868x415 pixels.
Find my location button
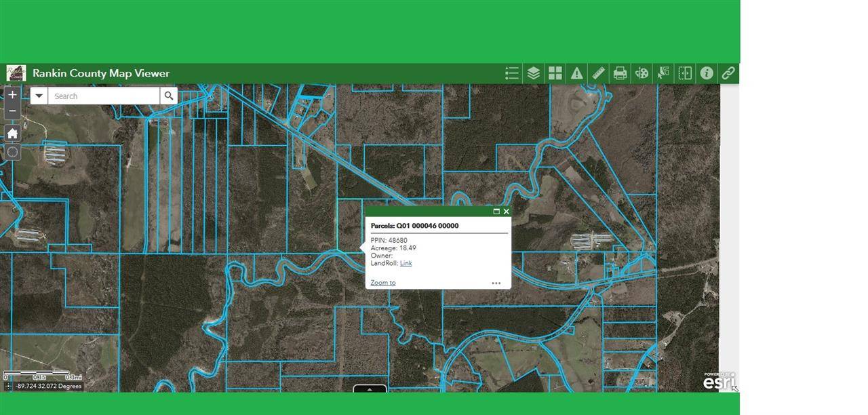(x=12, y=152)
